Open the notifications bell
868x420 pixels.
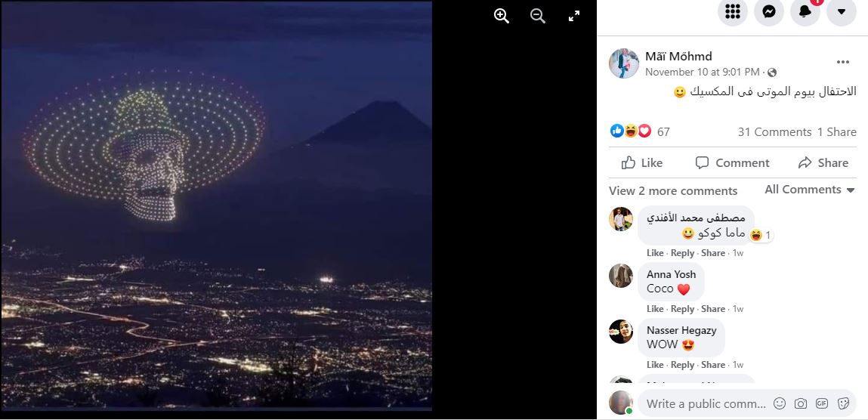pyautogui.click(x=805, y=11)
